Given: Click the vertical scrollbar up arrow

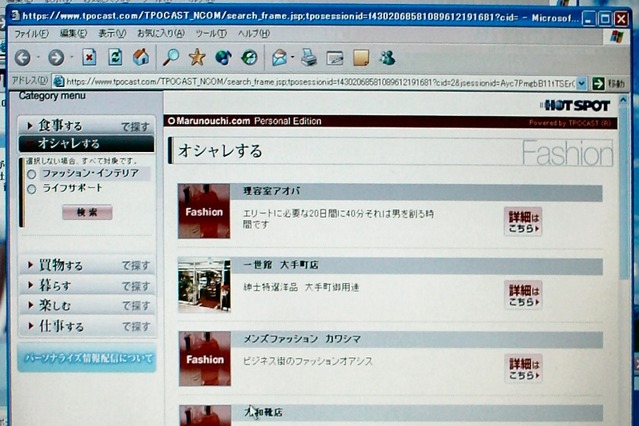Looking at the screenshot, I should pos(623,100).
